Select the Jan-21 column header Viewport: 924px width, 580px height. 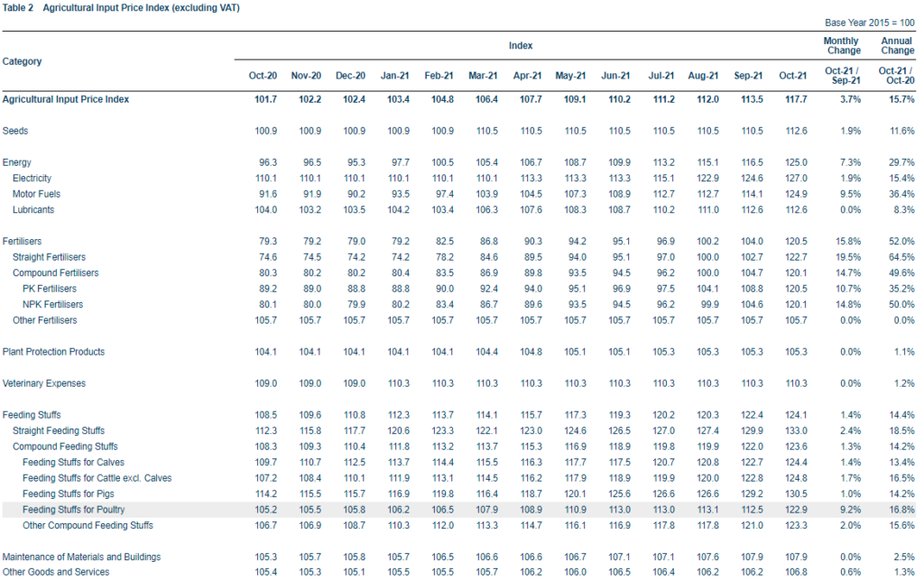point(394,76)
